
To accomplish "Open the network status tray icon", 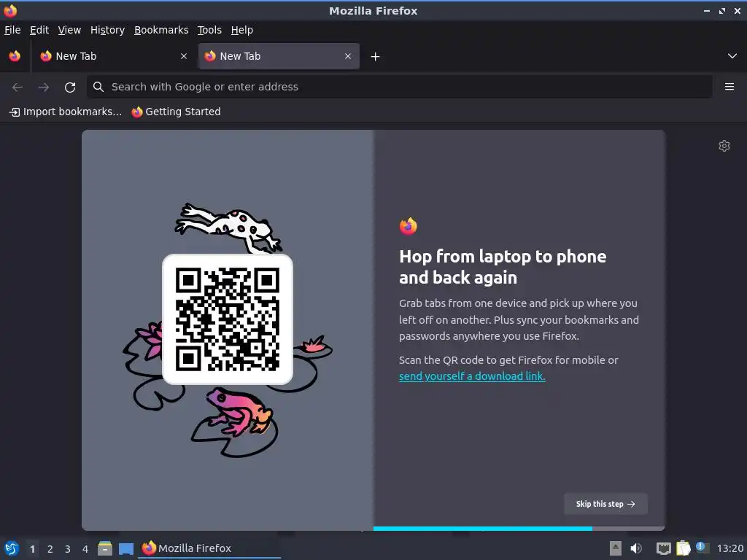I will [664, 548].
